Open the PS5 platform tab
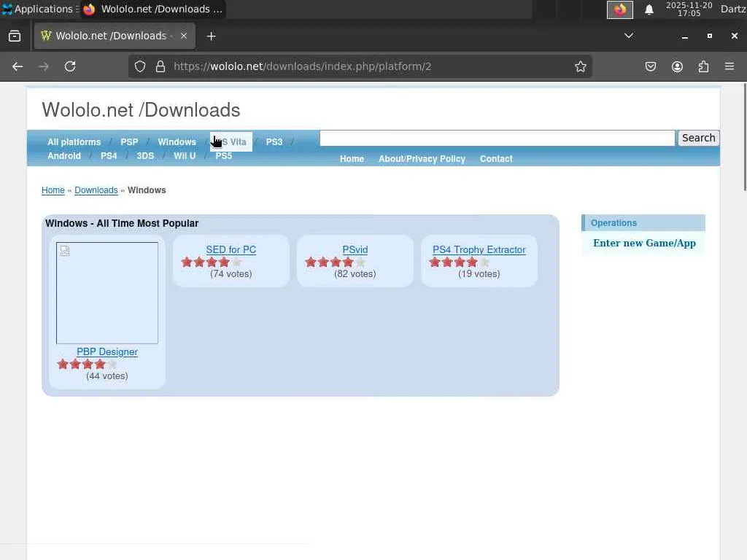Screen dimensions: 747x560 [223, 156]
